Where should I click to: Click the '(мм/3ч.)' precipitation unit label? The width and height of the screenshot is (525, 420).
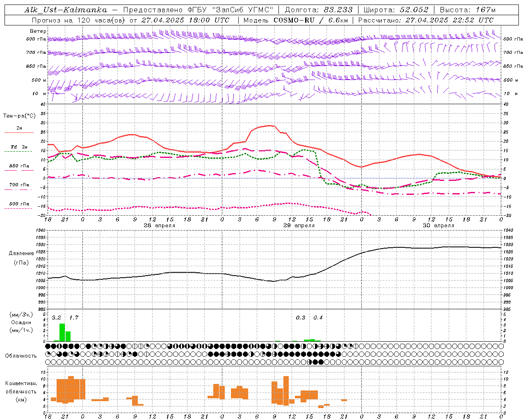click(21, 315)
